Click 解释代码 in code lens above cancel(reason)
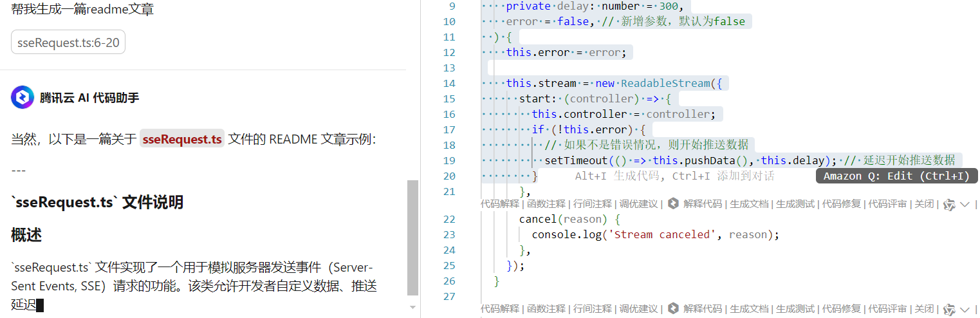The height and width of the screenshot is (318, 980). (703, 204)
